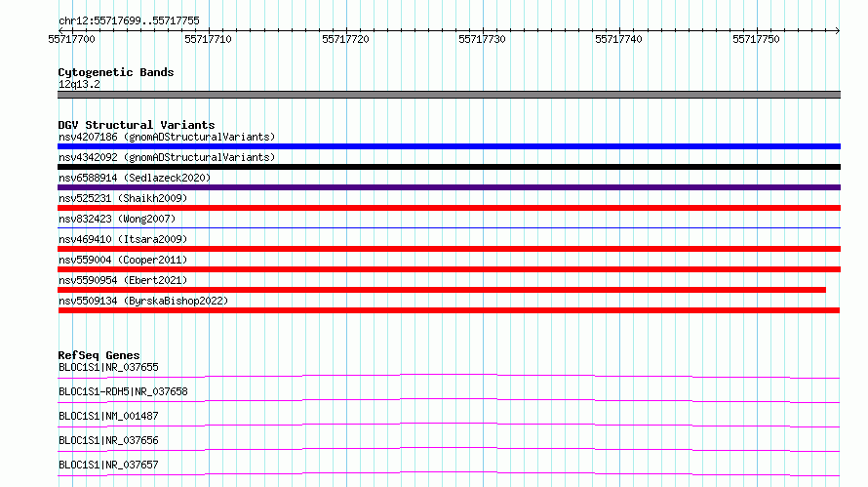Open the RefSeq Genes track title
This screenshot has width=868, height=487.
pyautogui.click(x=99, y=355)
